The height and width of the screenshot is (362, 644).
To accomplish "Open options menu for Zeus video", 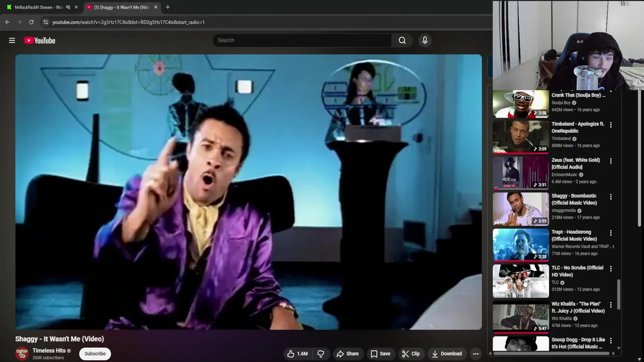I will point(611,161).
